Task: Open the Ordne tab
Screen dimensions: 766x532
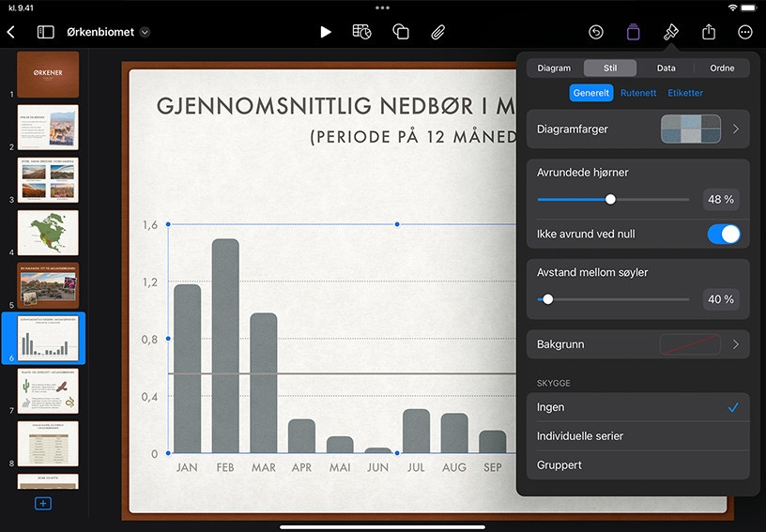Action: [x=722, y=68]
